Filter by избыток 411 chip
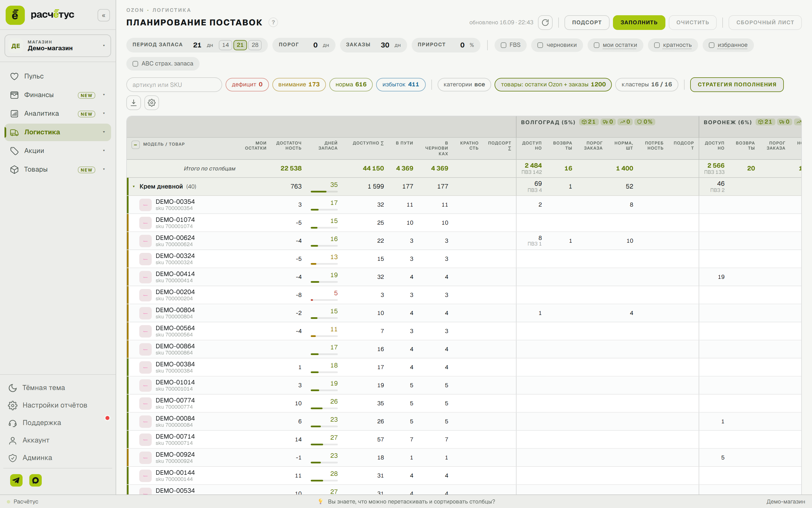Viewport: 812px width, 508px height. coord(401,85)
